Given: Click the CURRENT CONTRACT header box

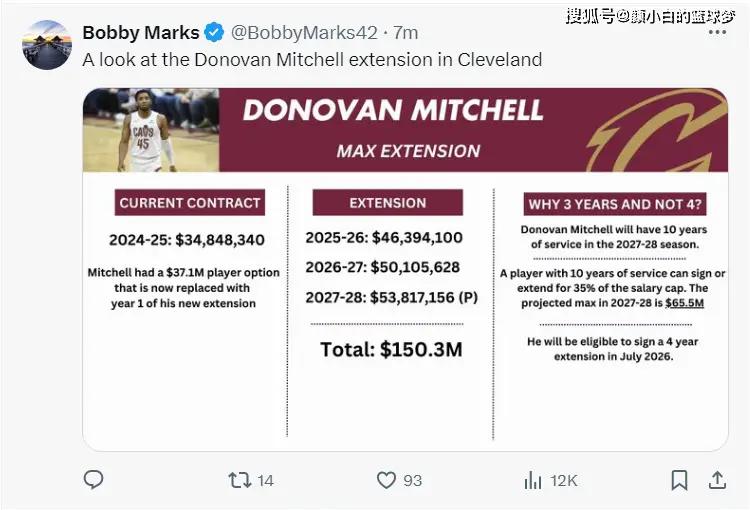Looking at the screenshot, I should click(192, 203).
